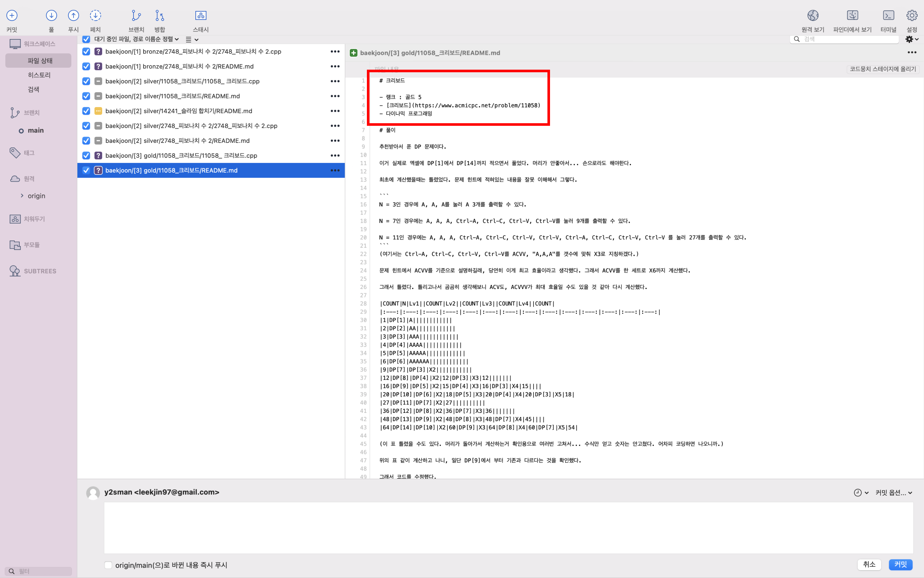This screenshot has width=924, height=578.
Task: Click the Push (푸시) toolbar icon
Action: tap(74, 16)
